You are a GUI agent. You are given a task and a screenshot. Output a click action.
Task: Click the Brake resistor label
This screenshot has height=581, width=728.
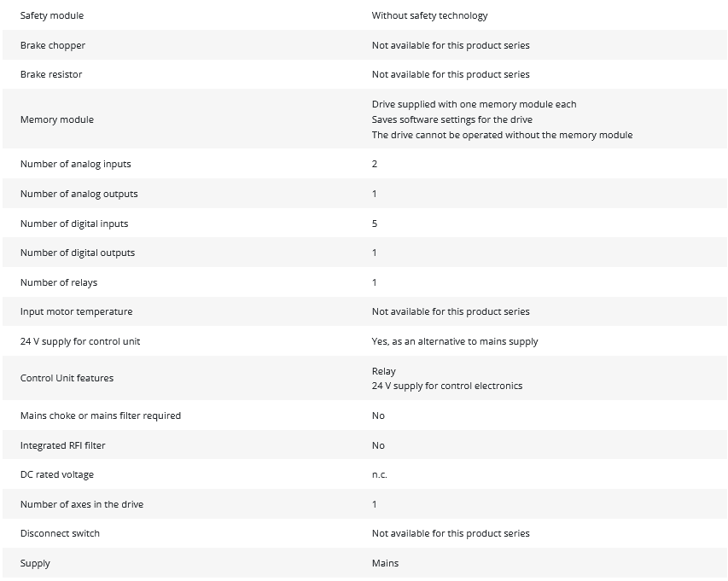51,74
